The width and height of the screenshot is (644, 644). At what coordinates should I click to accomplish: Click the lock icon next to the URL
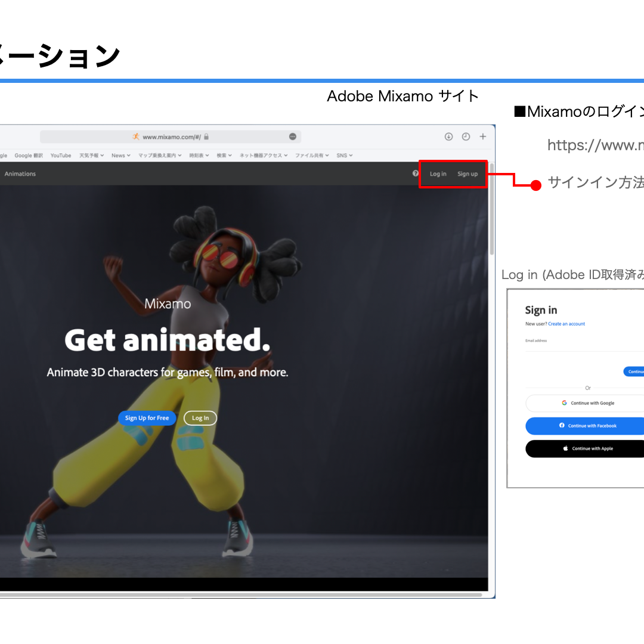(206, 137)
